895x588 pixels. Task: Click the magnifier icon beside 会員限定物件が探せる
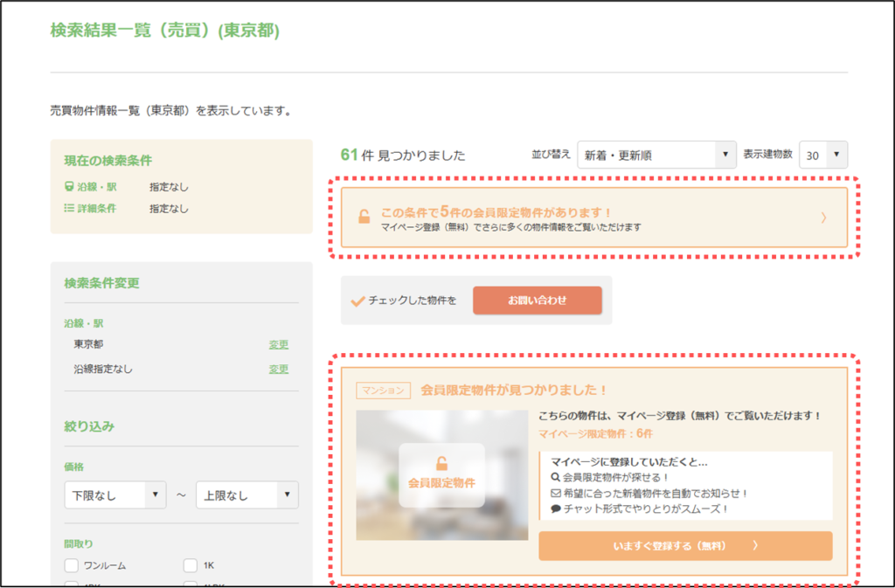click(x=556, y=477)
